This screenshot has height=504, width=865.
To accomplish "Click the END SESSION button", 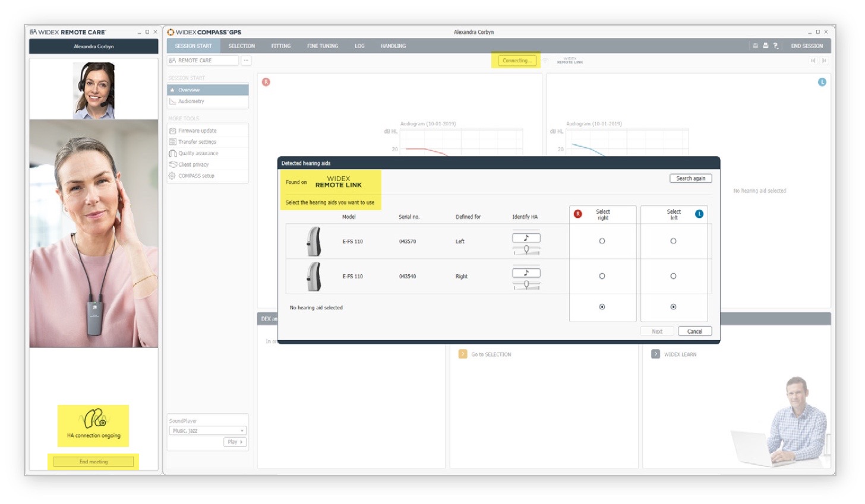I will click(807, 46).
